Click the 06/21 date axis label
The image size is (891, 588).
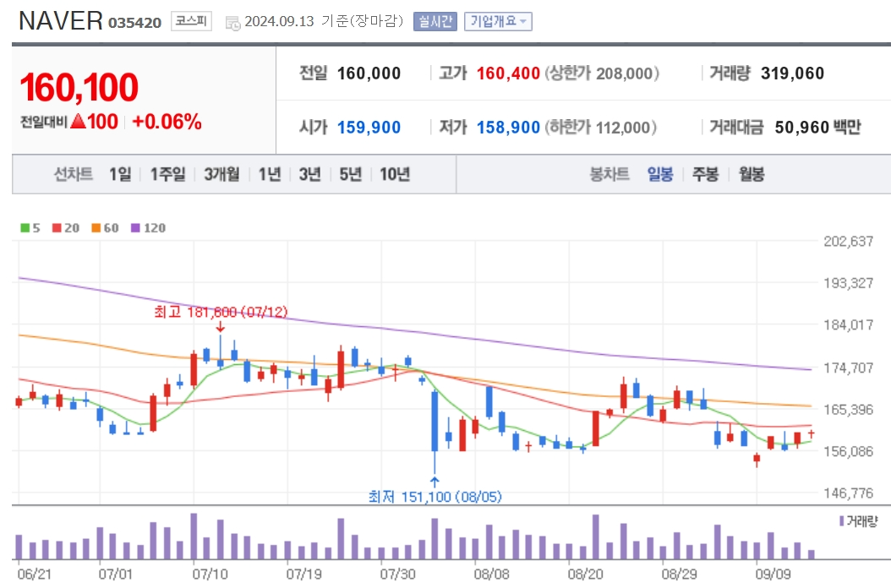click(x=34, y=574)
